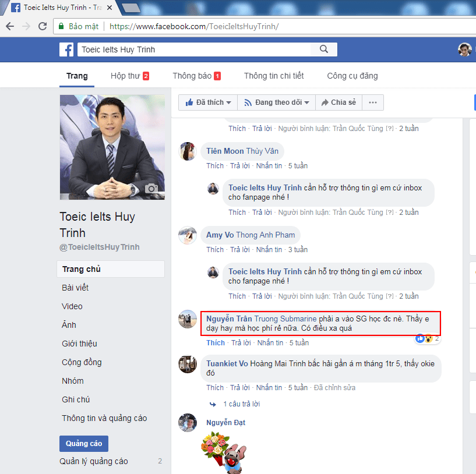
Task: Select Thông tin và quảng cáo in sidebar
Action: point(104,418)
